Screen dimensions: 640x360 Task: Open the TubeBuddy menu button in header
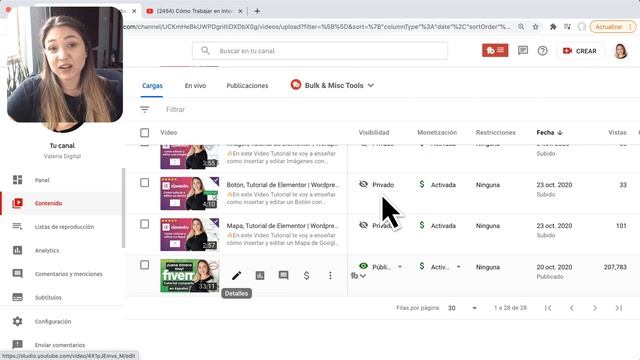(495, 51)
